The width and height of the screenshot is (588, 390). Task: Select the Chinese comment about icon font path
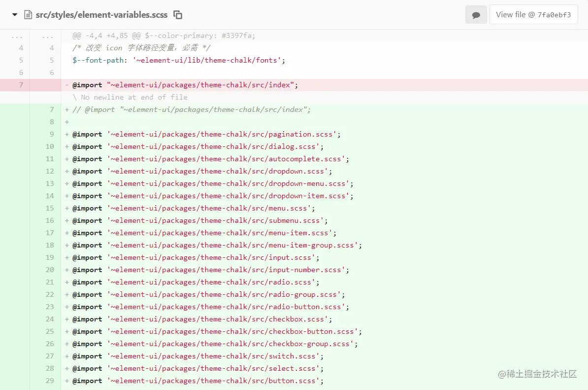[141, 48]
